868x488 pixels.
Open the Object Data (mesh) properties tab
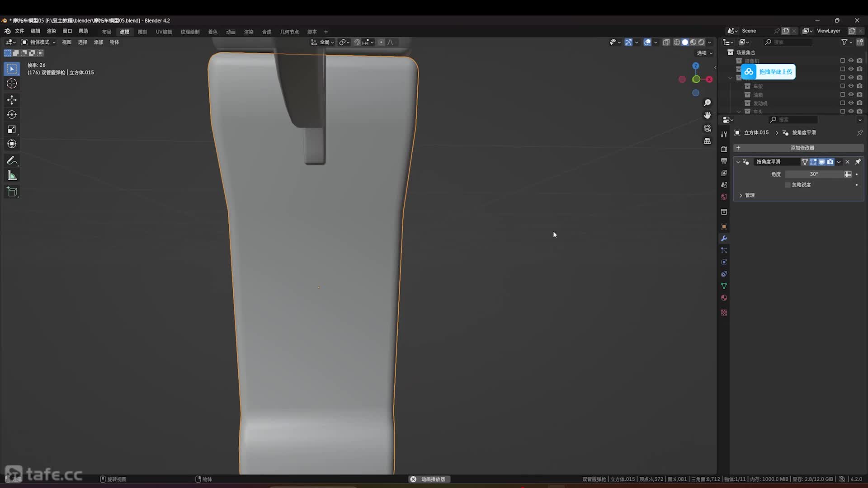click(x=724, y=286)
